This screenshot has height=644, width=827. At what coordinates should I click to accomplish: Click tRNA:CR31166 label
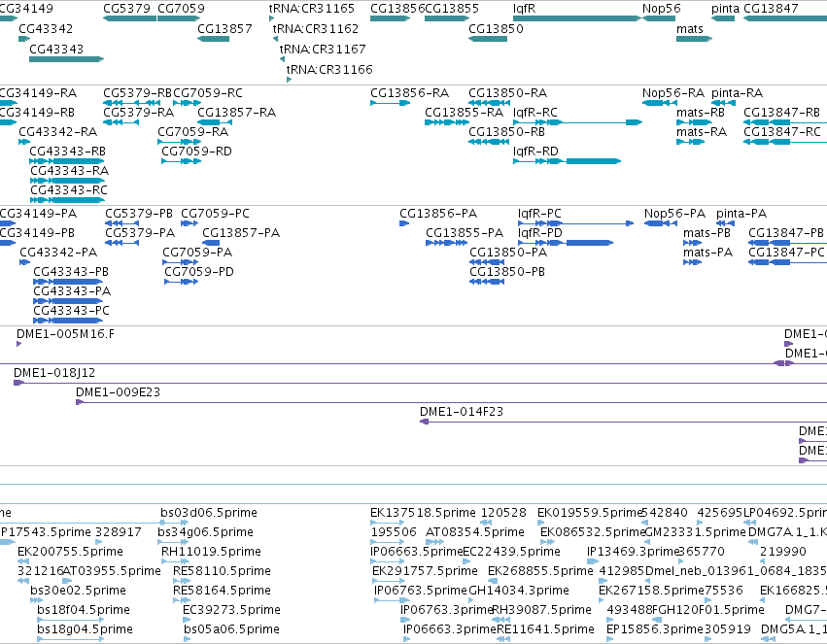coord(329,70)
